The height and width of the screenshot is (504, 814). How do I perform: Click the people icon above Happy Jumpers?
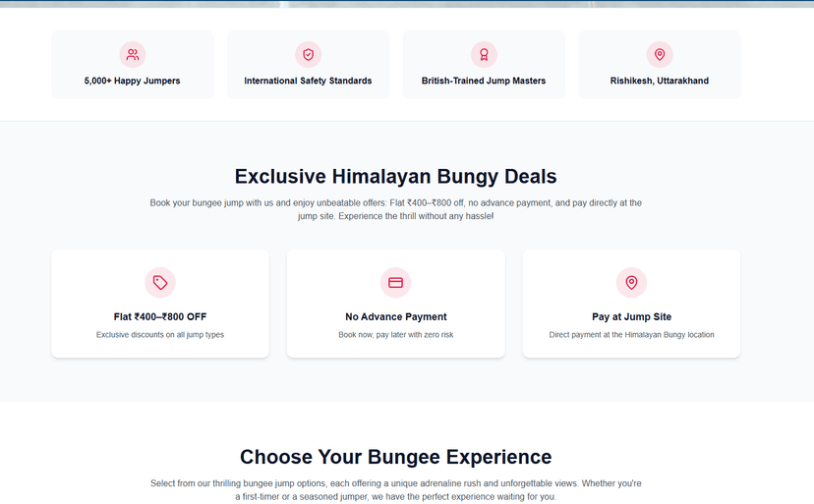coord(133,55)
